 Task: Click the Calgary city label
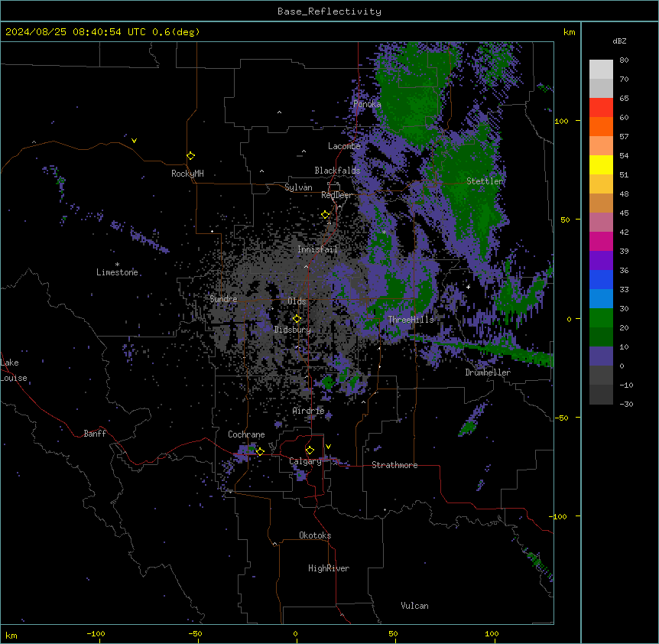point(305,461)
